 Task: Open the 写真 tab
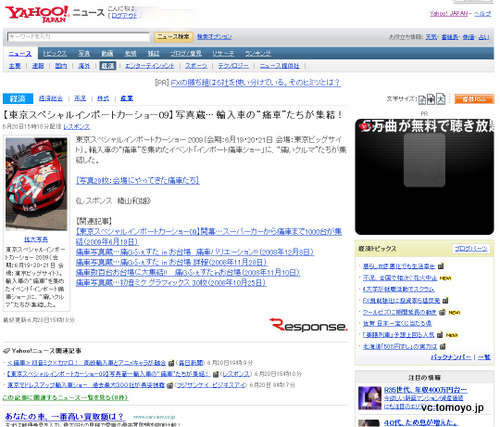[84, 53]
